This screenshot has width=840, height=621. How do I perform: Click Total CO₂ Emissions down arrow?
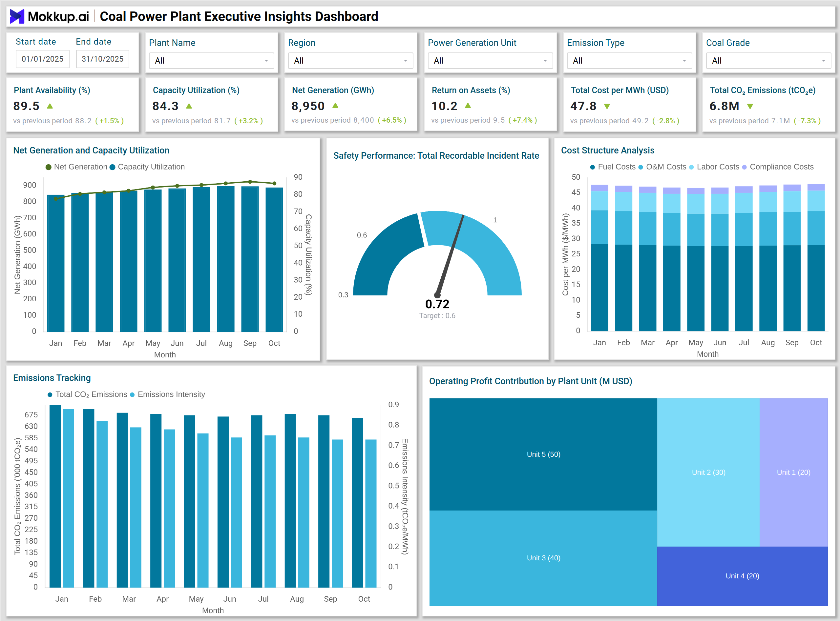pos(750,106)
